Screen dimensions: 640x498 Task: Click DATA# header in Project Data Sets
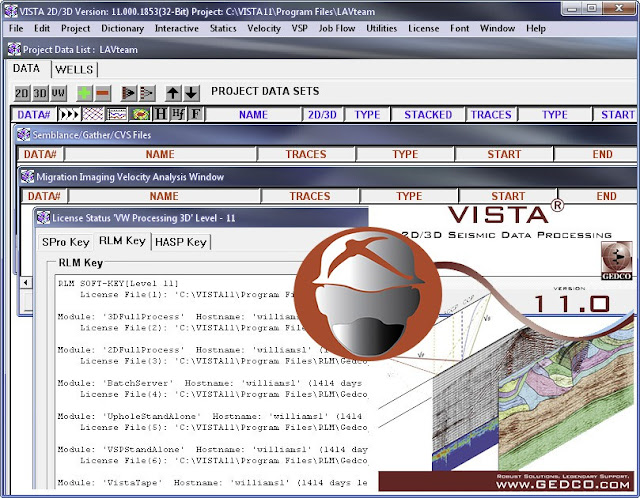(34, 114)
